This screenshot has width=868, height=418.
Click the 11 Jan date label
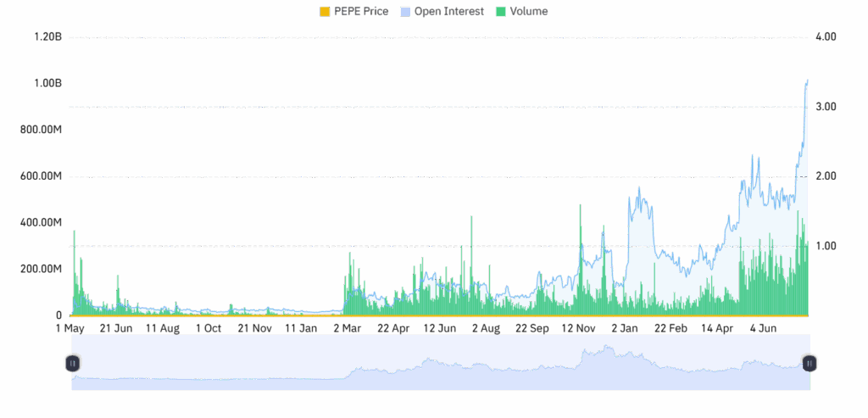[301, 329]
